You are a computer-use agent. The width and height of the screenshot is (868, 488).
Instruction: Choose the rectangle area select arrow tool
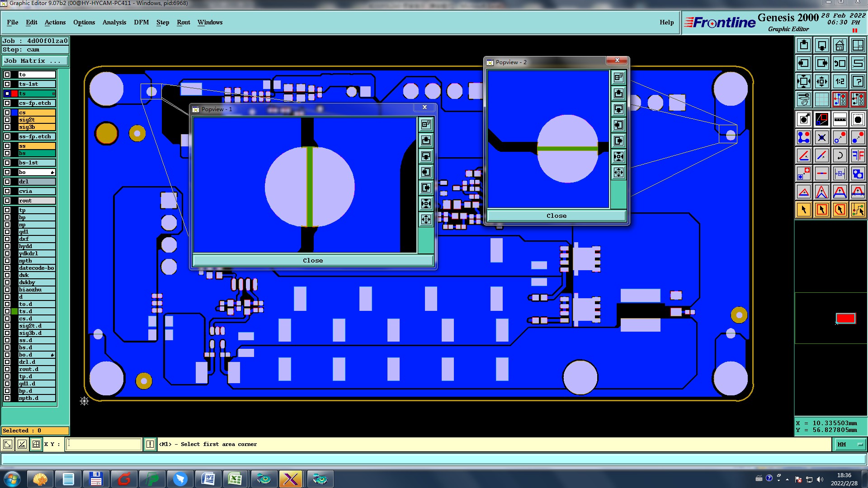tap(821, 210)
